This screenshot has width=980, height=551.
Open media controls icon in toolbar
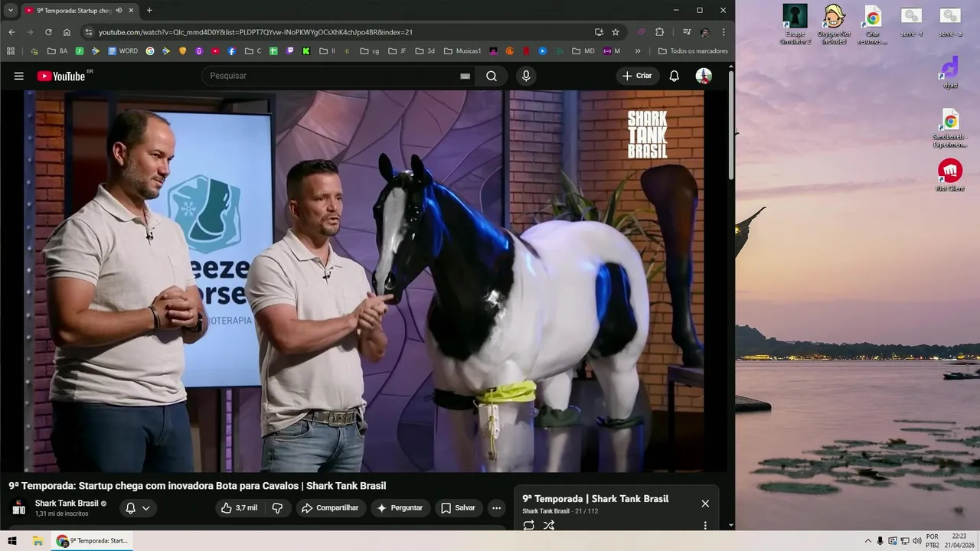pos(687,32)
